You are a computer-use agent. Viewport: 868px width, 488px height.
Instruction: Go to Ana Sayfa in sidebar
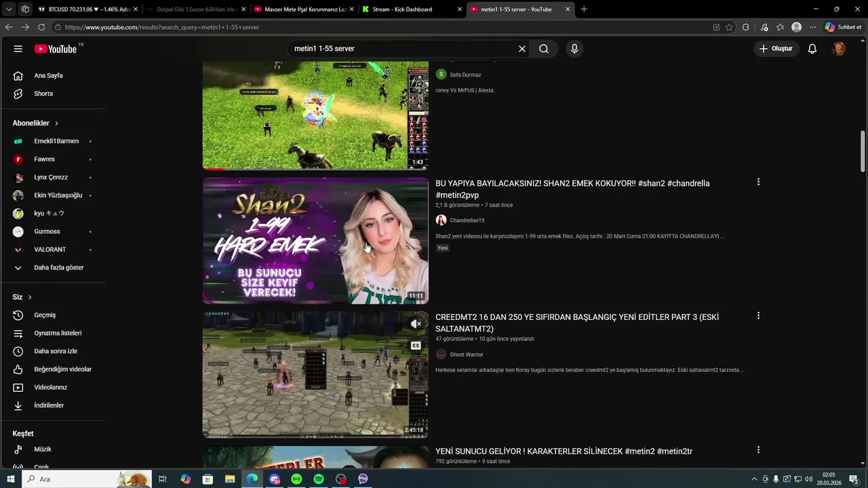(x=53, y=75)
